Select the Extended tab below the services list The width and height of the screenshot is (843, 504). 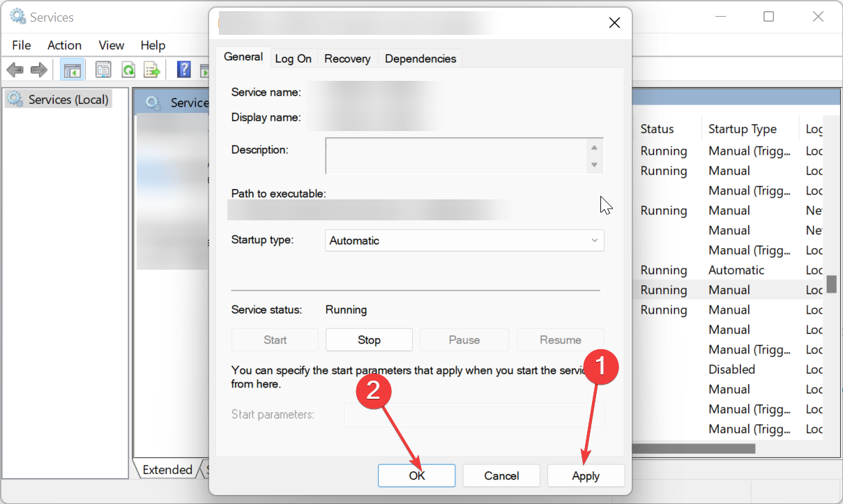167,470
